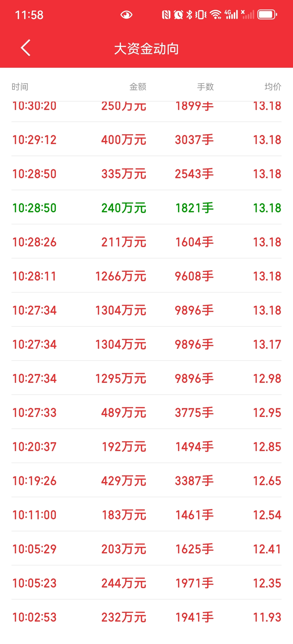293x644 pixels.
Task: Select the green 10:28:50 240万元 row
Action: [146, 208]
